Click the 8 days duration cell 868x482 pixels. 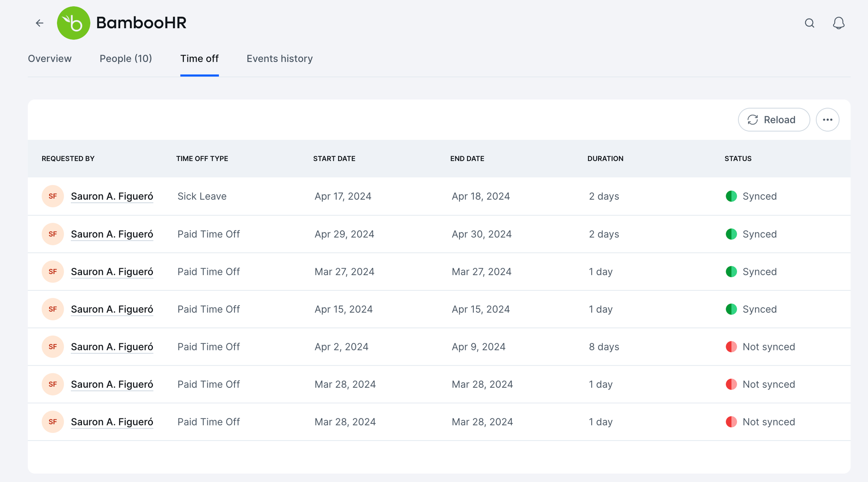(x=604, y=347)
